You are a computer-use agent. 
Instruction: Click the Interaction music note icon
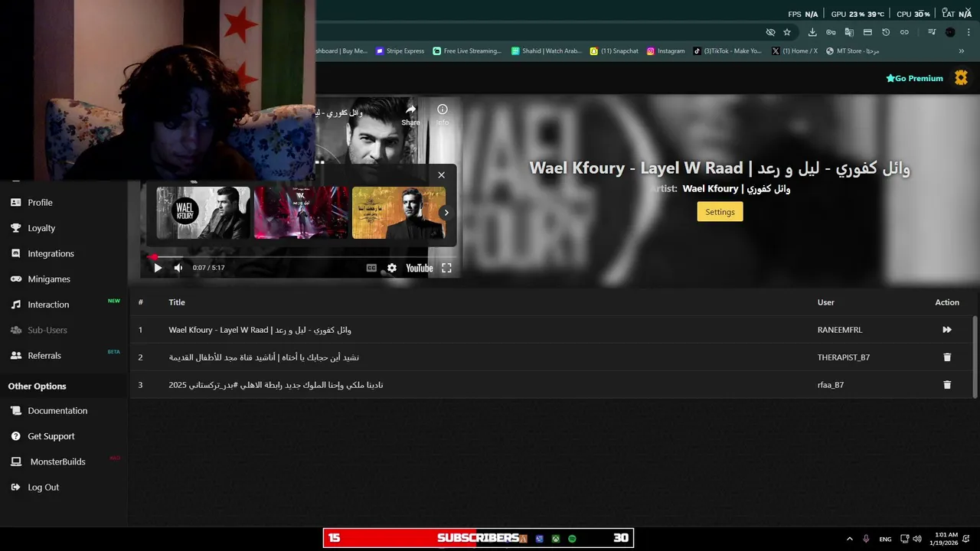point(15,305)
